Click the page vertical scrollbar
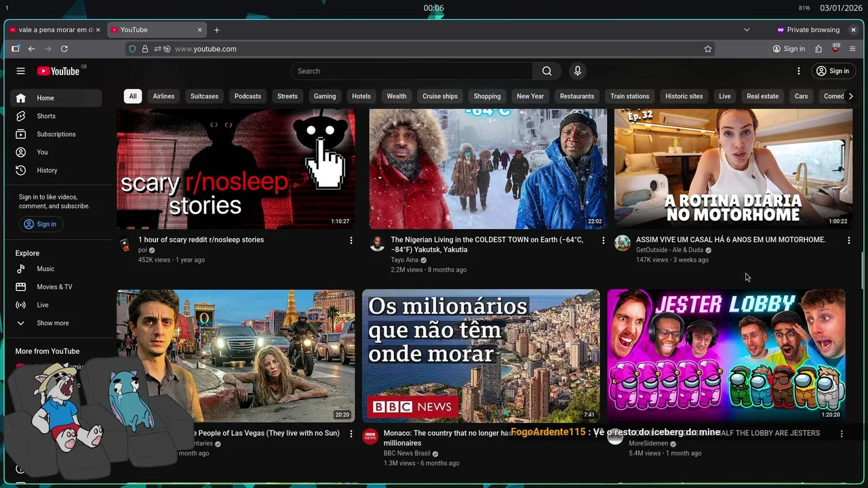Viewport: 868px width, 488px height. coord(862,271)
